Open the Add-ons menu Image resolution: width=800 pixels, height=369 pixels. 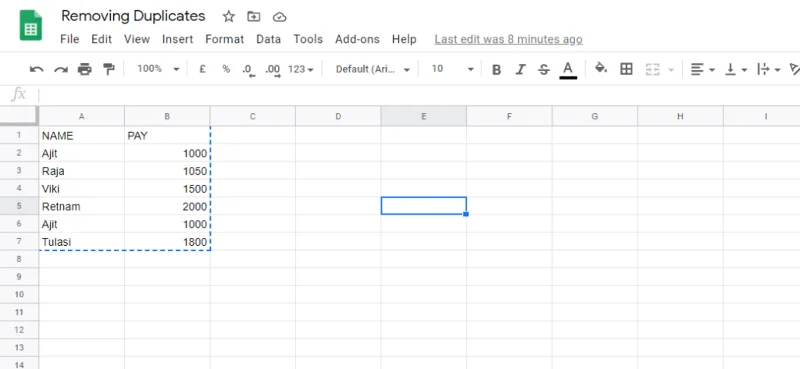tap(357, 39)
